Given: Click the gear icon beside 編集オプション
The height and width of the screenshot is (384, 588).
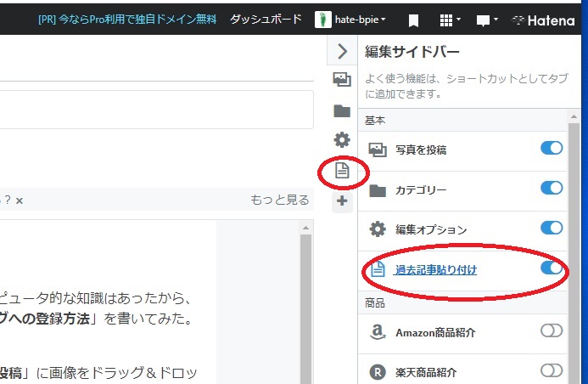Looking at the screenshot, I should click(x=378, y=229).
